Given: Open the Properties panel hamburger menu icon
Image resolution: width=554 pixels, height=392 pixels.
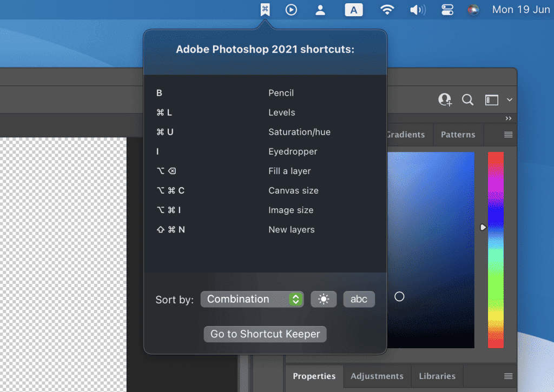Looking at the screenshot, I should pos(507,376).
